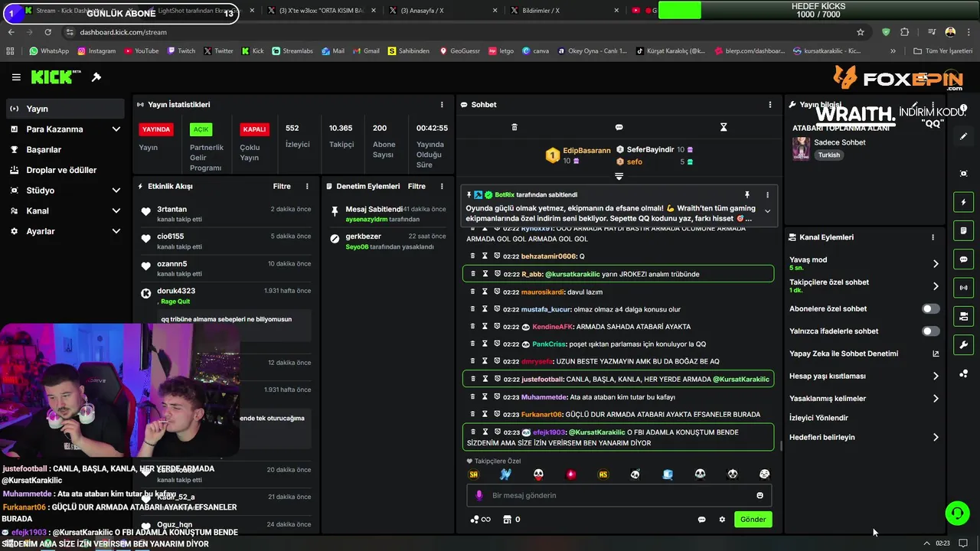Viewport: 980px width, 551px height.
Task: Open Kanal Eylemleri three-dot menu
Action: pos(933,237)
